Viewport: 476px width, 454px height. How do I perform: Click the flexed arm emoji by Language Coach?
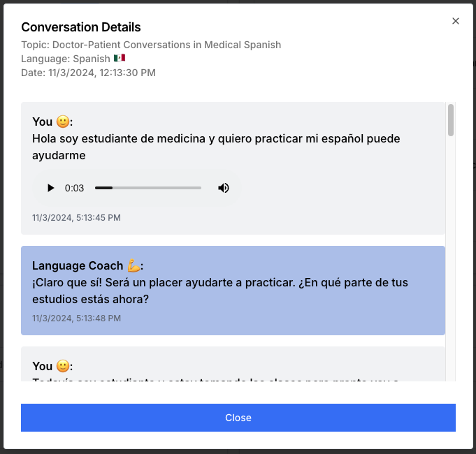click(x=134, y=265)
